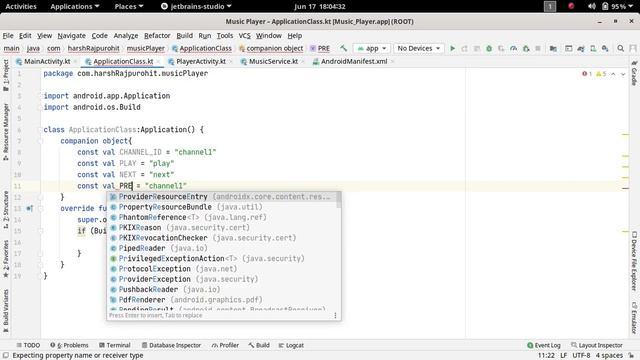Go to previous highlighted error arrow
This screenshot has height=360, width=640.
[613, 74]
